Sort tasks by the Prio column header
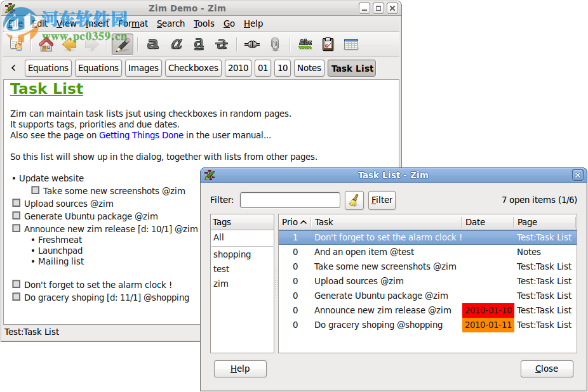The height and width of the screenshot is (392, 588). point(295,222)
